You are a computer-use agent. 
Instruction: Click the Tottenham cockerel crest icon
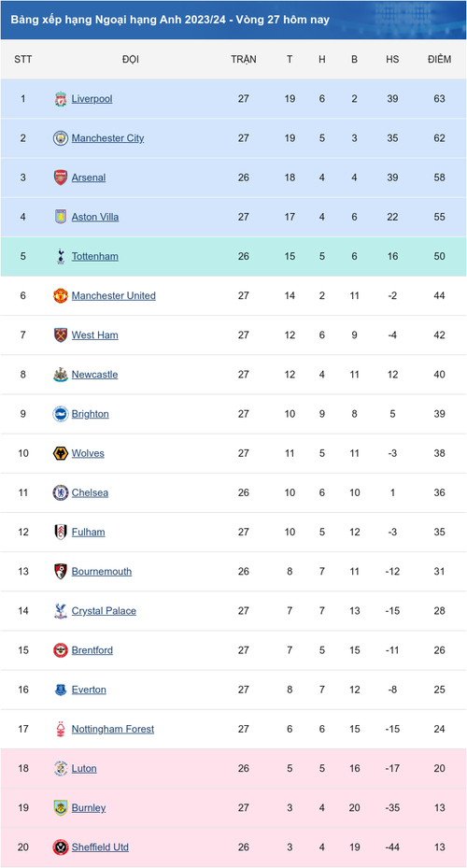61,256
